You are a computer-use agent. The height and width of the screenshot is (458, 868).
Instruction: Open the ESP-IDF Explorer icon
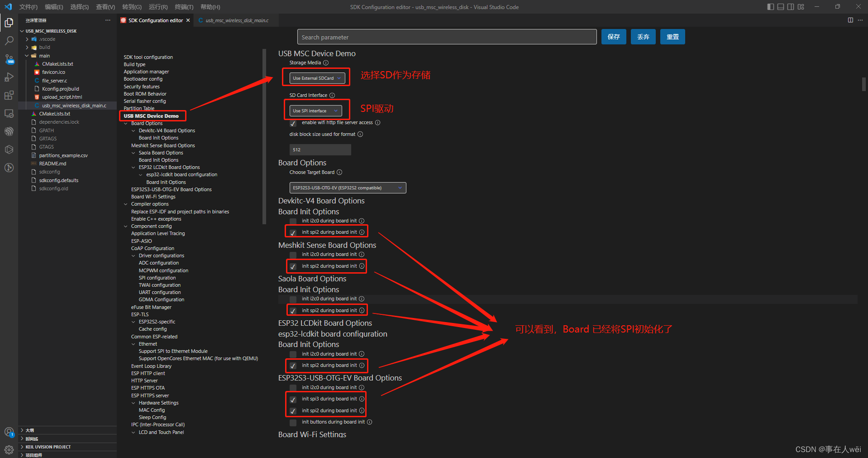(9, 131)
